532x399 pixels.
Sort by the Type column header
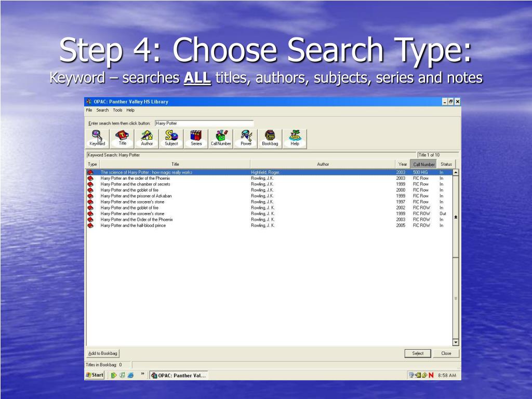click(x=92, y=164)
